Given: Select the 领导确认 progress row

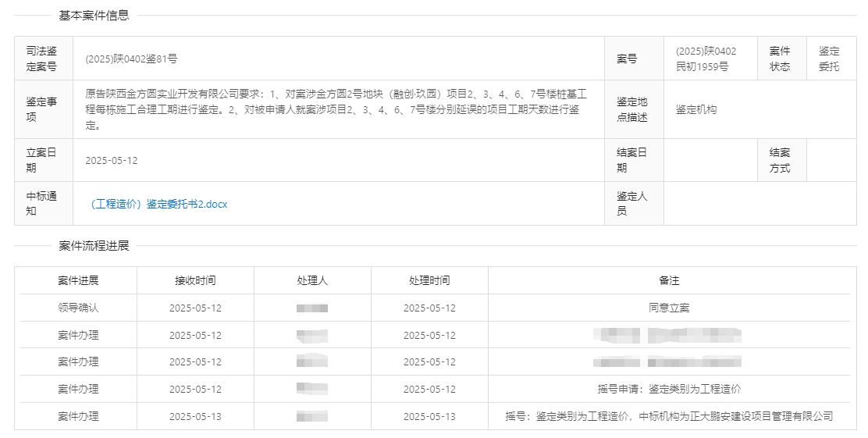Looking at the screenshot, I should pyautogui.click(x=78, y=308).
